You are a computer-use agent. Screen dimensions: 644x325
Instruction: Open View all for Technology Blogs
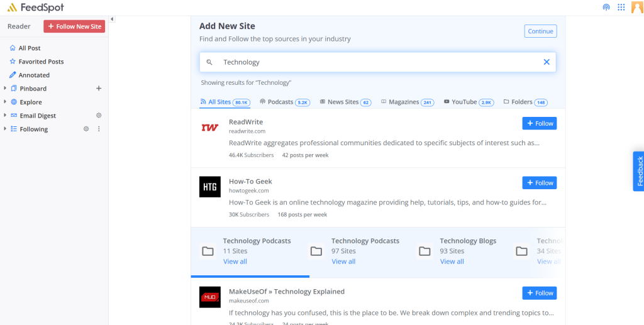[452, 262]
